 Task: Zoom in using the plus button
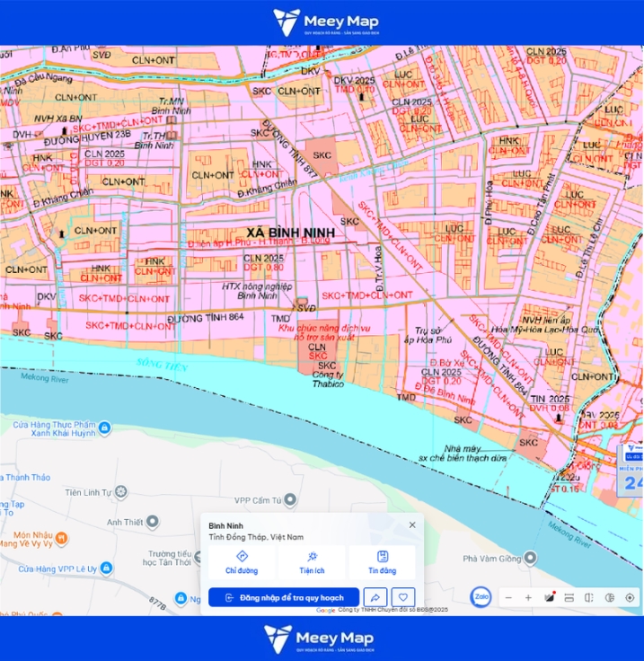tap(528, 598)
